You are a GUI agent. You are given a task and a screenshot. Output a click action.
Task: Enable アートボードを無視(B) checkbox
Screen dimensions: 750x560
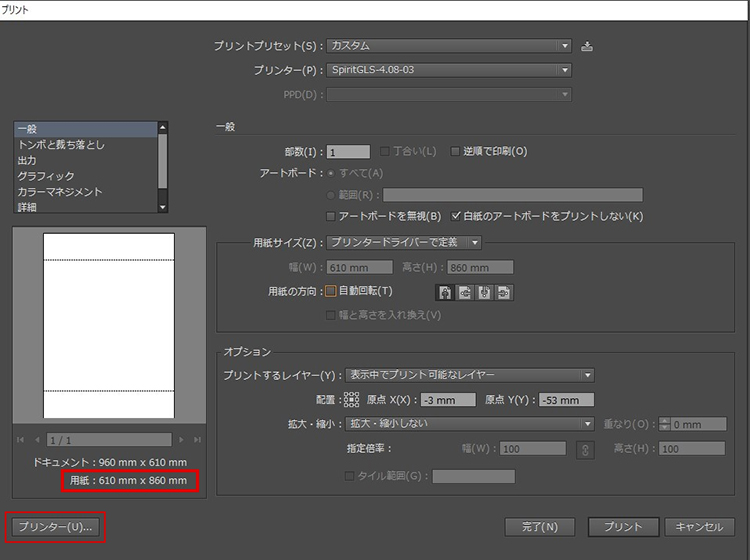tap(331, 217)
